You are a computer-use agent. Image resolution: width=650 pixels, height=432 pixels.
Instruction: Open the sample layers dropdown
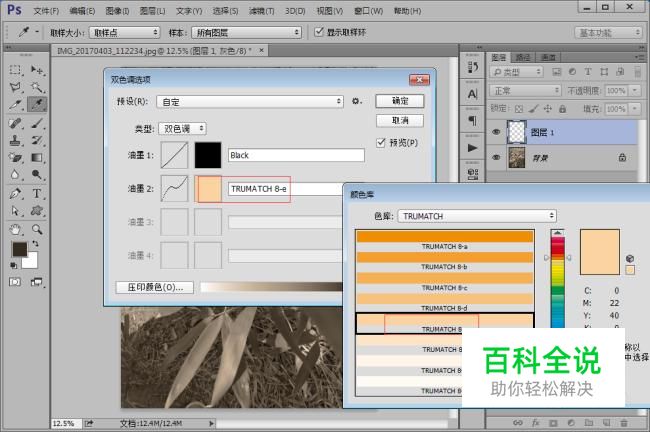246,32
